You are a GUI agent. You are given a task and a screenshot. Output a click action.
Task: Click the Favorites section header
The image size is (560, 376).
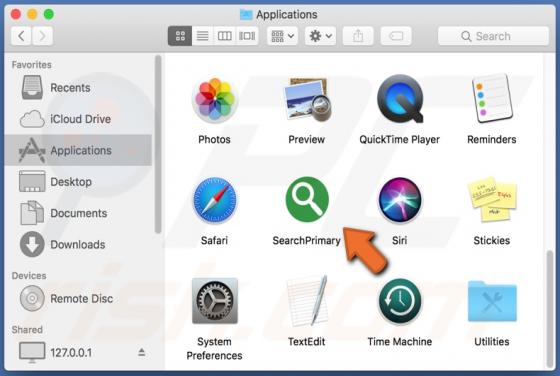31,65
